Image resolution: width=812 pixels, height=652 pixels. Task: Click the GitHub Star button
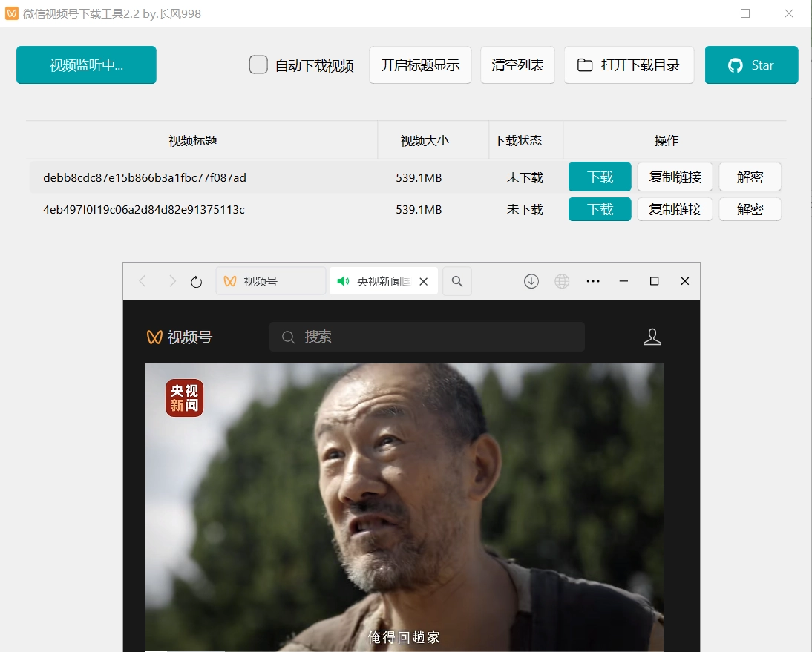751,65
